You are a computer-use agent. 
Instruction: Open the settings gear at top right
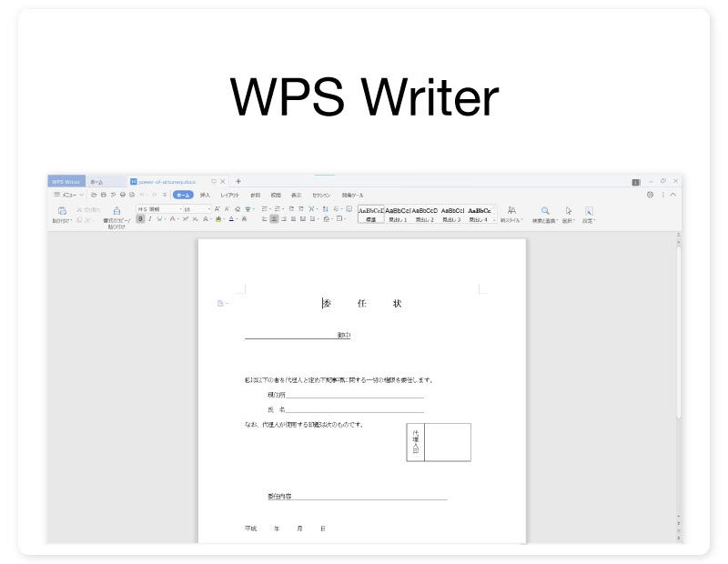tap(650, 195)
